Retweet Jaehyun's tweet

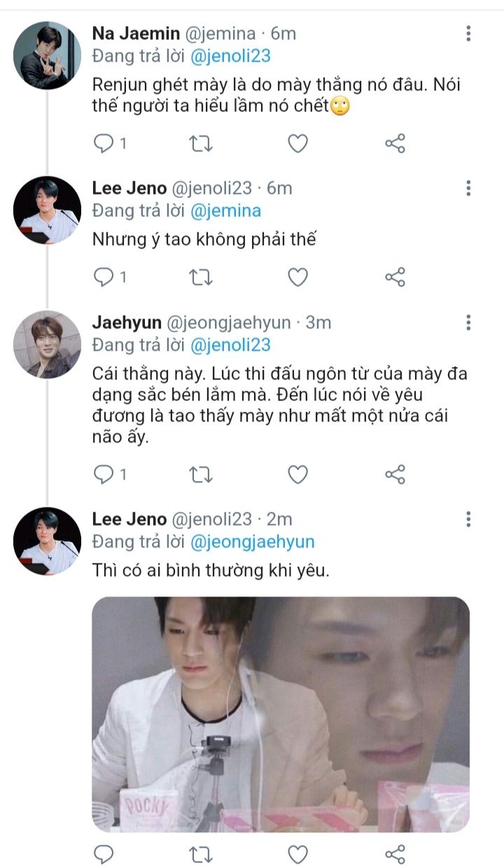point(202,475)
